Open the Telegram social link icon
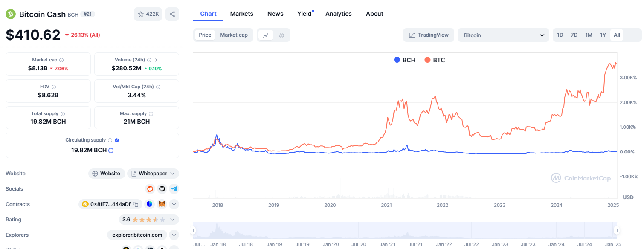Screen dimensions: 644x249 click(x=174, y=189)
